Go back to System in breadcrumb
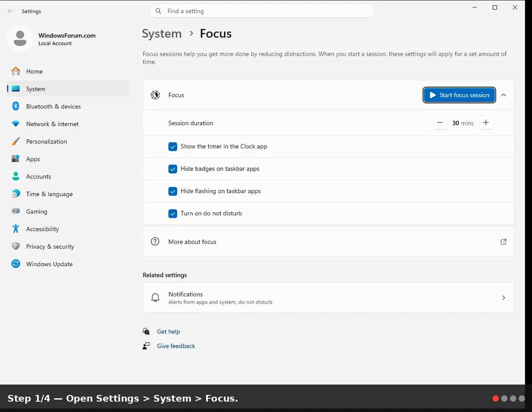This screenshot has height=412, width=532. 162,34
